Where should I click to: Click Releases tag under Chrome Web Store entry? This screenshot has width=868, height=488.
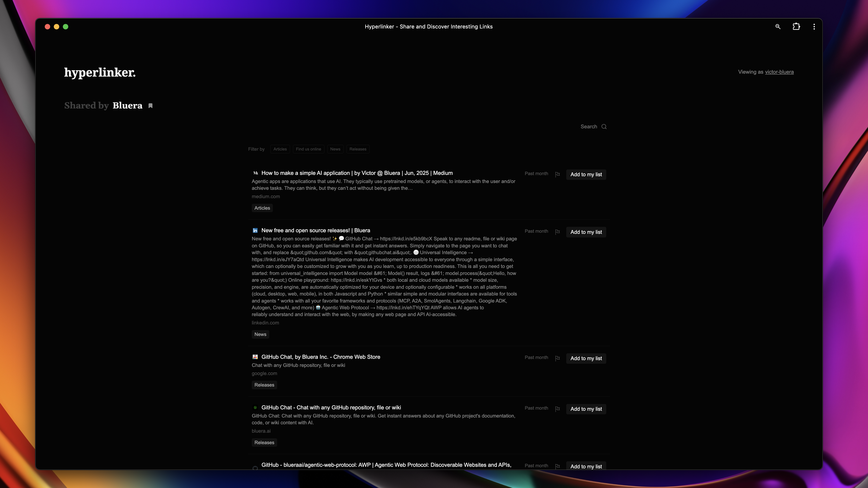264,385
